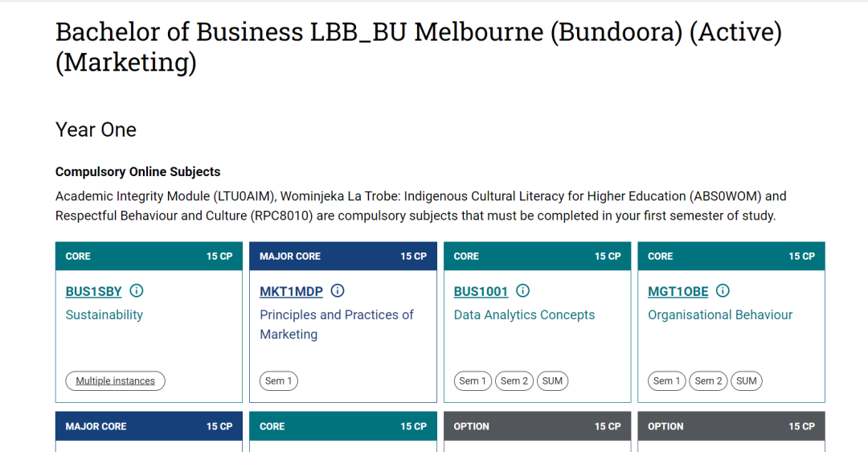Image resolution: width=868 pixels, height=452 pixels.
Task: Choose the Sem 1 pill for Data Analytics Concepts
Action: [x=473, y=381]
